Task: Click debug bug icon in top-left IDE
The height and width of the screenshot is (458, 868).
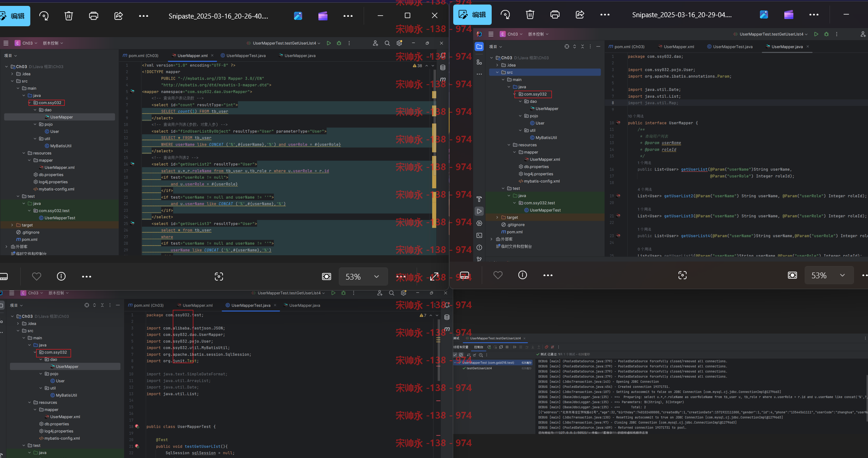Action: point(339,43)
